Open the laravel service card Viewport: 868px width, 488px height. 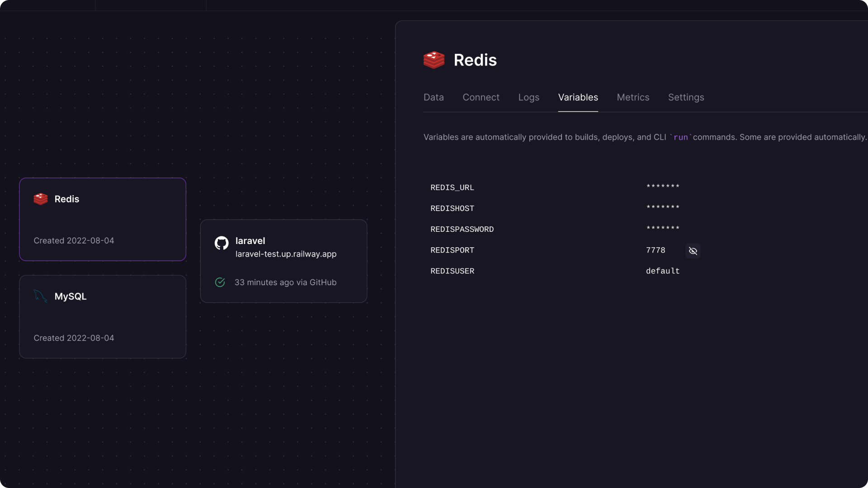283,261
